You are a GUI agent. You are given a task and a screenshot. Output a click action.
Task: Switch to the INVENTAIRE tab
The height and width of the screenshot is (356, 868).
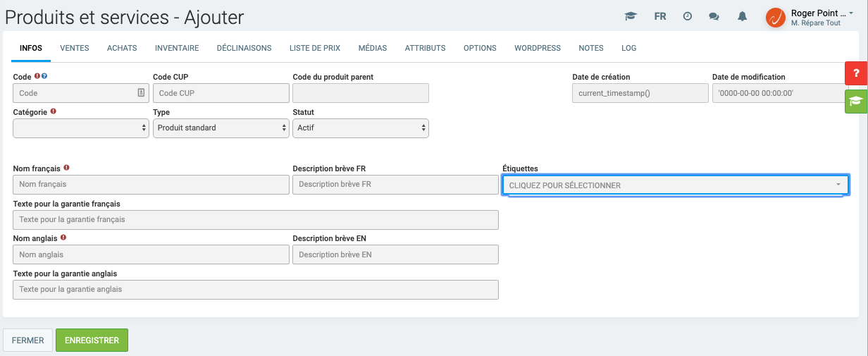click(177, 48)
